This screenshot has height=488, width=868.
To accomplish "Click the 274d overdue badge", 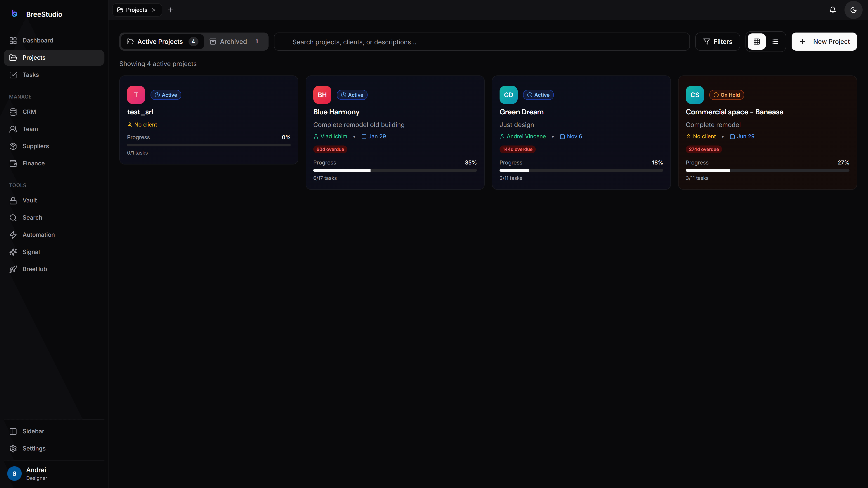I will 704,149.
